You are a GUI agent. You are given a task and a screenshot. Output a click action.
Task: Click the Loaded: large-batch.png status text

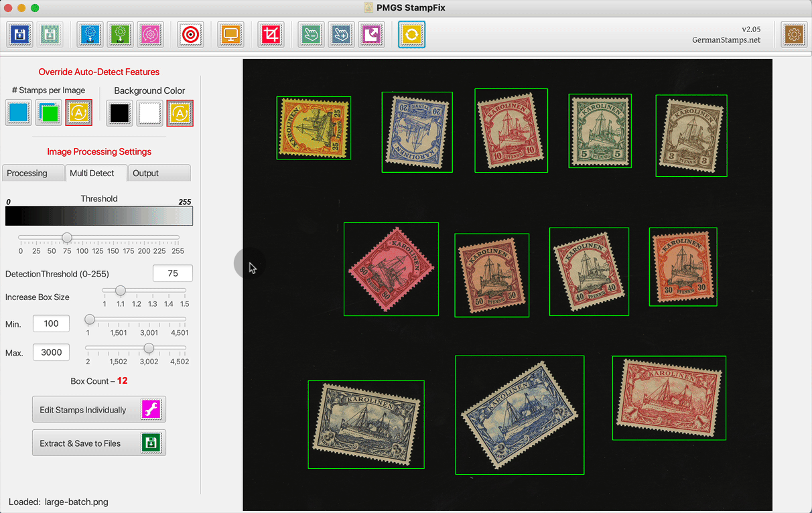coord(58,502)
